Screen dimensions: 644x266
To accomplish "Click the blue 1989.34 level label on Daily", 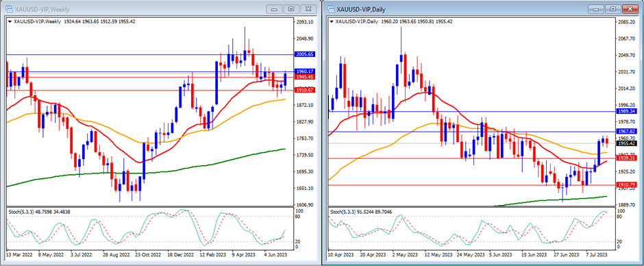I will click(626, 112).
